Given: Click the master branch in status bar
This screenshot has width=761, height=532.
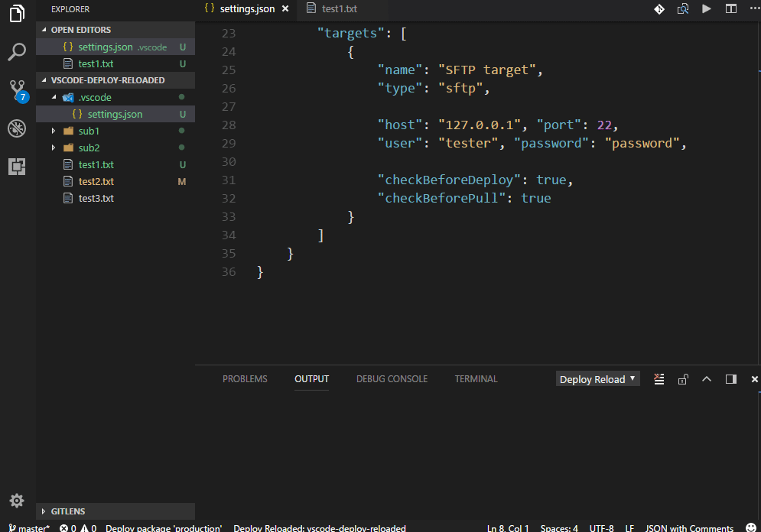Looking at the screenshot, I should click(x=29, y=527).
